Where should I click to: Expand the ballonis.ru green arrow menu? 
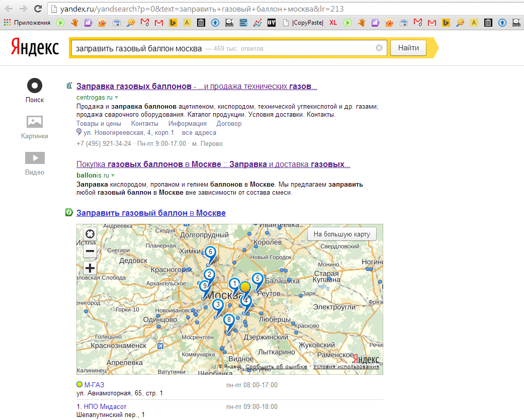click(x=113, y=176)
